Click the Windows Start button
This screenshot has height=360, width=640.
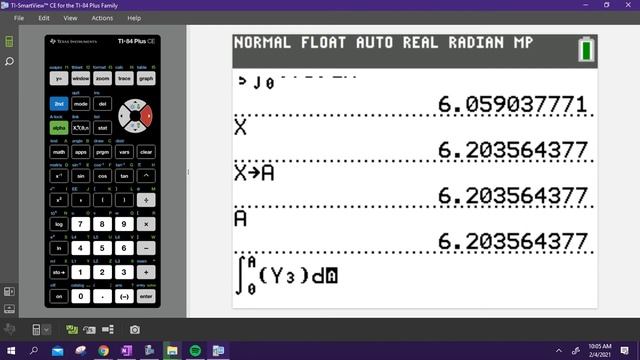click(x=11, y=351)
